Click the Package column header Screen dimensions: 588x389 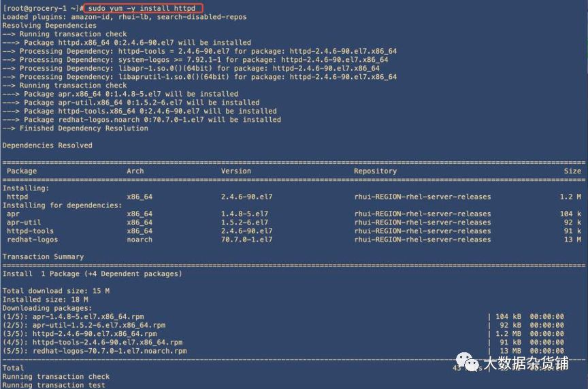[22, 171]
